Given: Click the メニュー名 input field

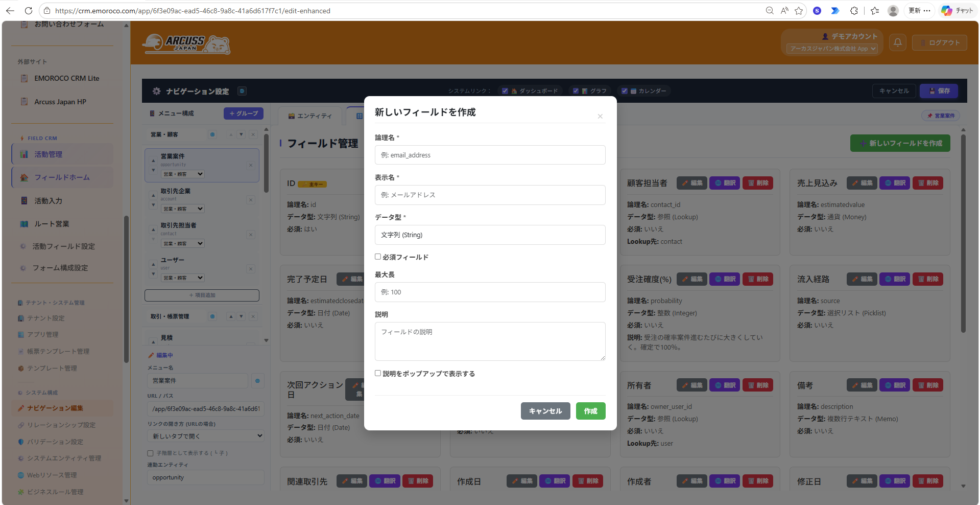Looking at the screenshot, I should coord(198,381).
